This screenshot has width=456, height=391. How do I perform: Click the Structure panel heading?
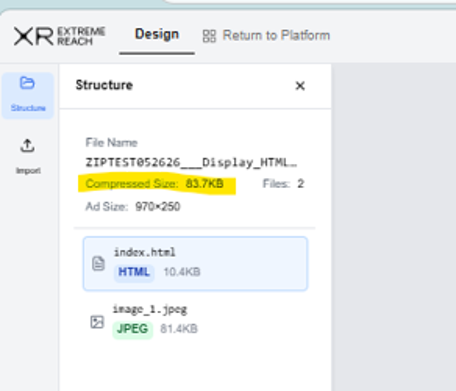pyautogui.click(x=104, y=85)
